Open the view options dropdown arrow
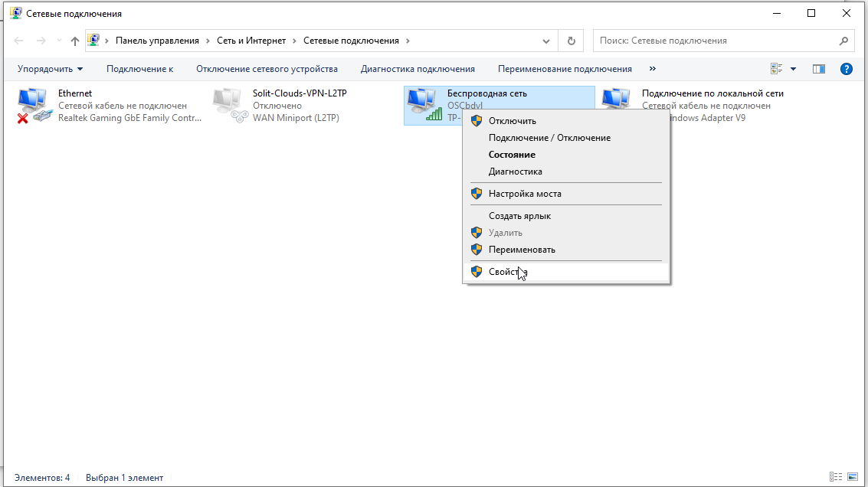The image size is (868, 487). 793,69
